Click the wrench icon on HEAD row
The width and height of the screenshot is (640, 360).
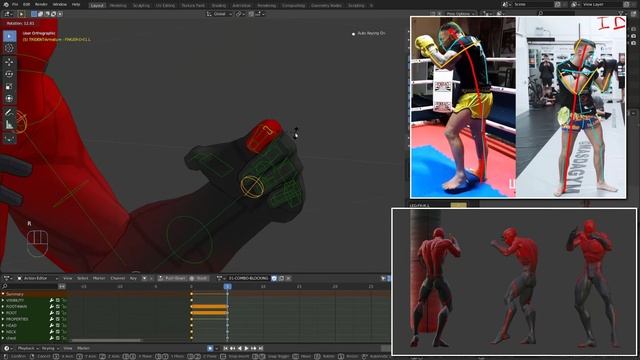pos(52,326)
